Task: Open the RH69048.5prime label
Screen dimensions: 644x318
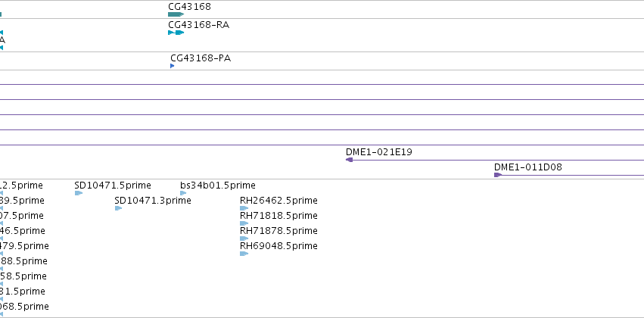Action: [278, 246]
